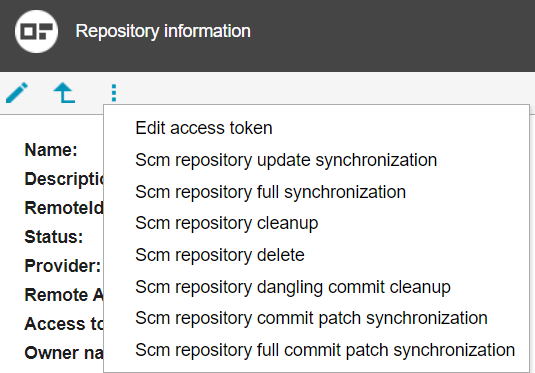Click the repository logo in header
The image size is (535, 373).
(x=36, y=31)
